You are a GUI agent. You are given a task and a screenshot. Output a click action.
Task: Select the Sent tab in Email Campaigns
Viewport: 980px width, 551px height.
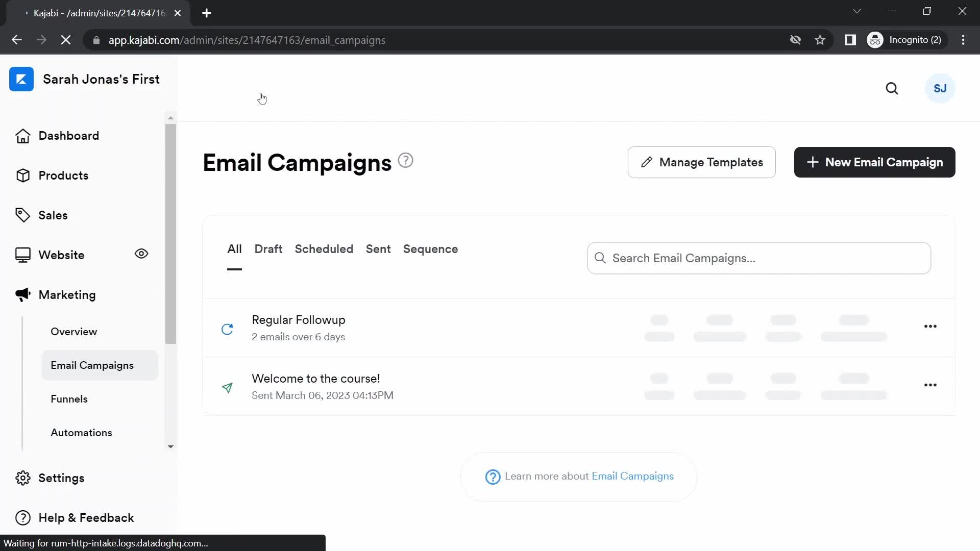(x=378, y=249)
